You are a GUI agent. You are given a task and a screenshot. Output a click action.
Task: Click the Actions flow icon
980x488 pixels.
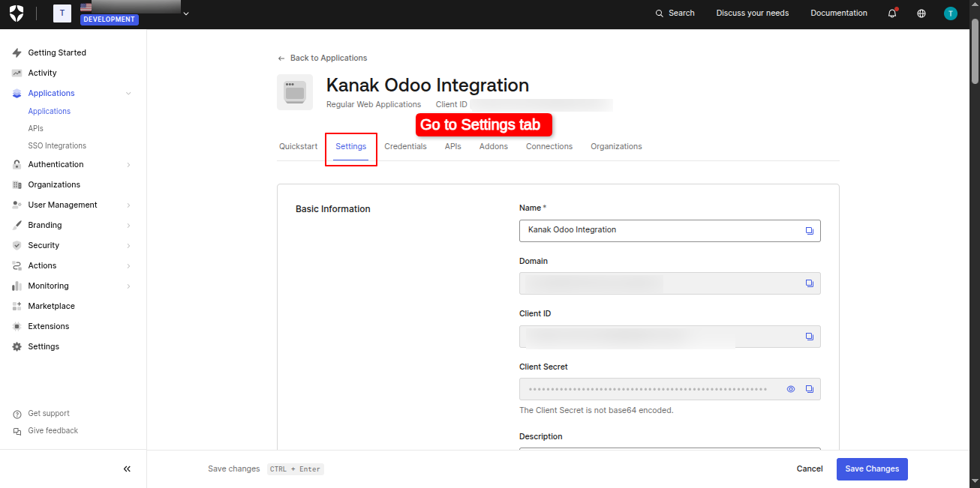click(17, 265)
